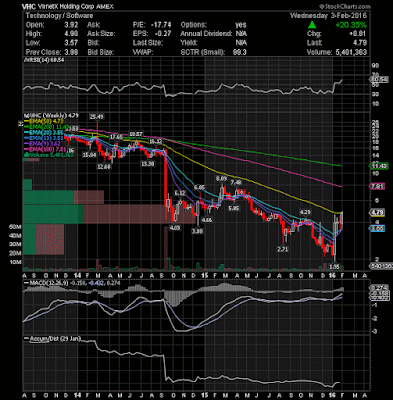
Task: Click the 5.05 low price label
Action: point(233,208)
